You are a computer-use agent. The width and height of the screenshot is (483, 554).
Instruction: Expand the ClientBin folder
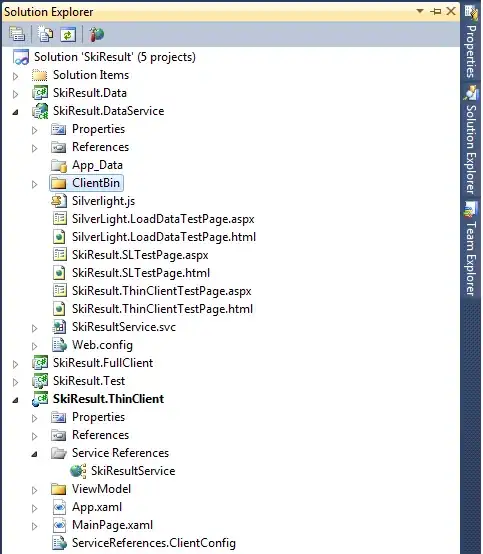pos(34,184)
